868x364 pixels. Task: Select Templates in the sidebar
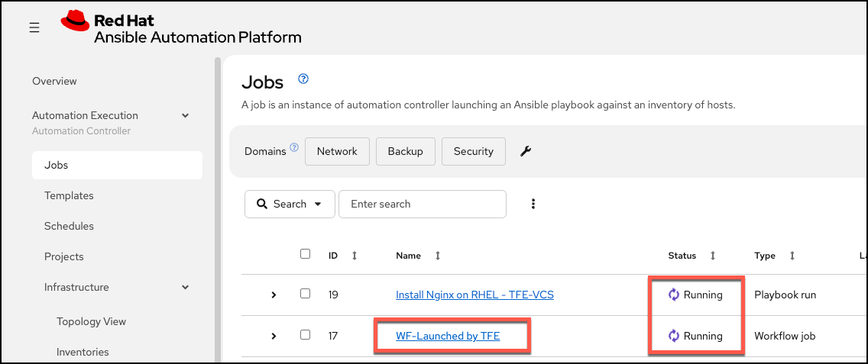[69, 195]
